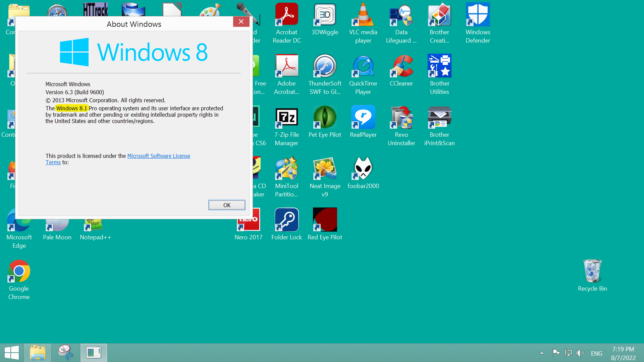Click the Adobe Acrobat desktop icon
Viewport: 644px width, 362px height.
pyautogui.click(x=287, y=75)
